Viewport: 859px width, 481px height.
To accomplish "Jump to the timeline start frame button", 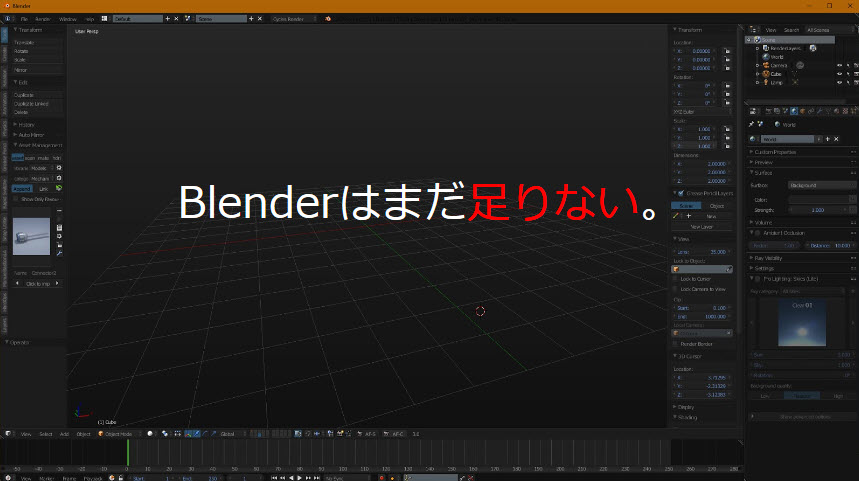I will point(274,478).
